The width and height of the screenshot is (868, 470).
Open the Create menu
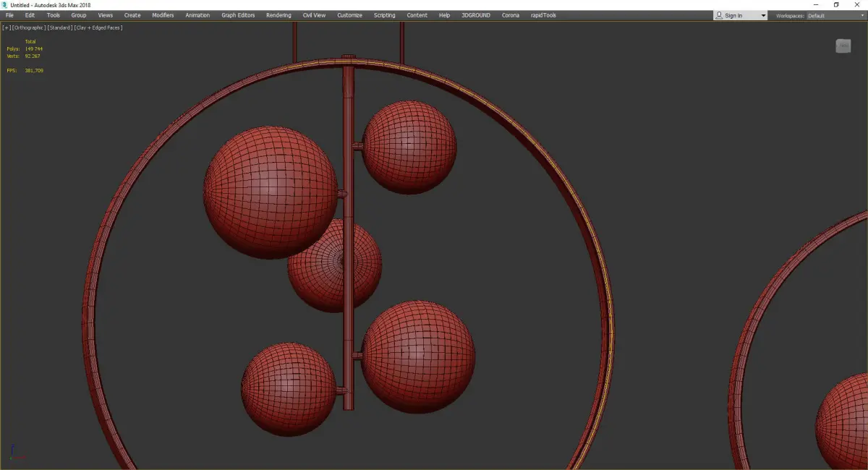point(132,15)
